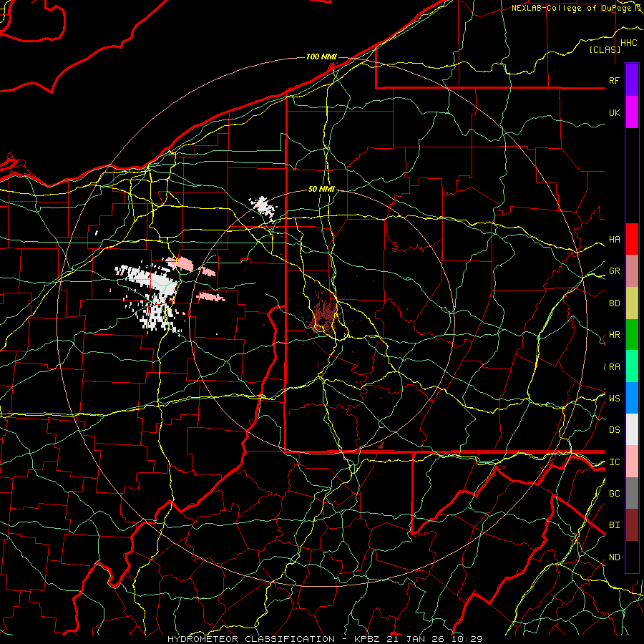The height and width of the screenshot is (644, 644).
Task: Click the BI brown legend swatch
Action: click(x=632, y=525)
